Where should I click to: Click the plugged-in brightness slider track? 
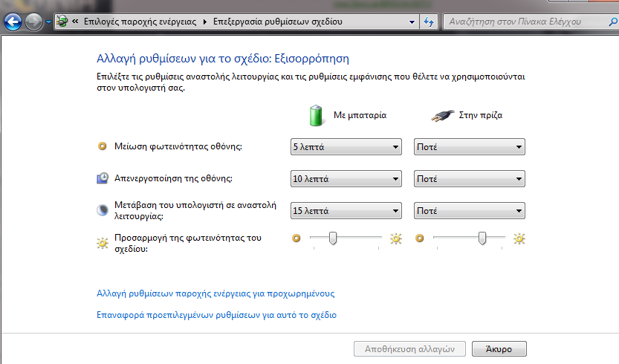click(x=469, y=238)
